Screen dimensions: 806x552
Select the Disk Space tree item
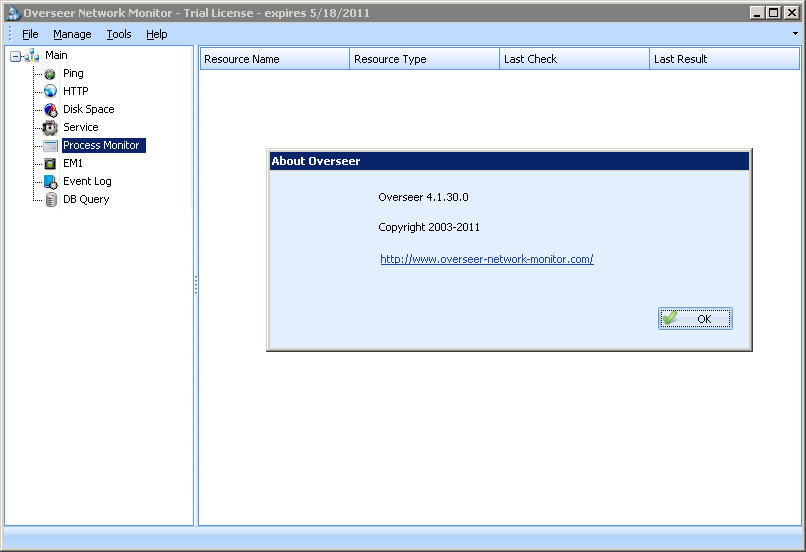point(88,109)
